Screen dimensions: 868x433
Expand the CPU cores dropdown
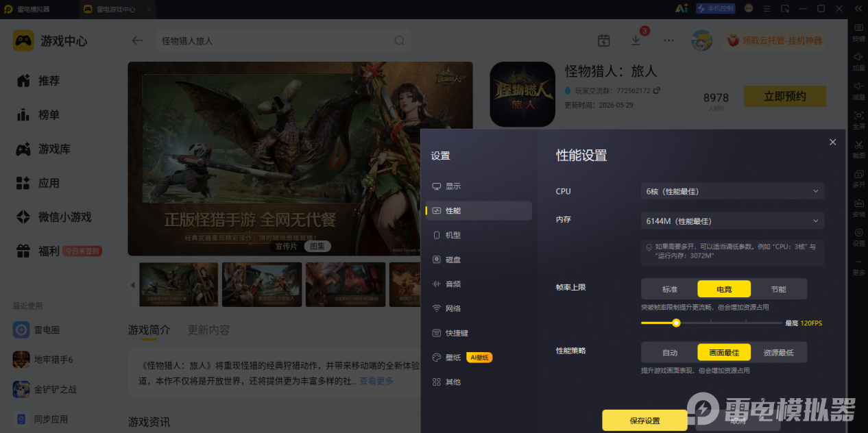click(x=732, y=191)
